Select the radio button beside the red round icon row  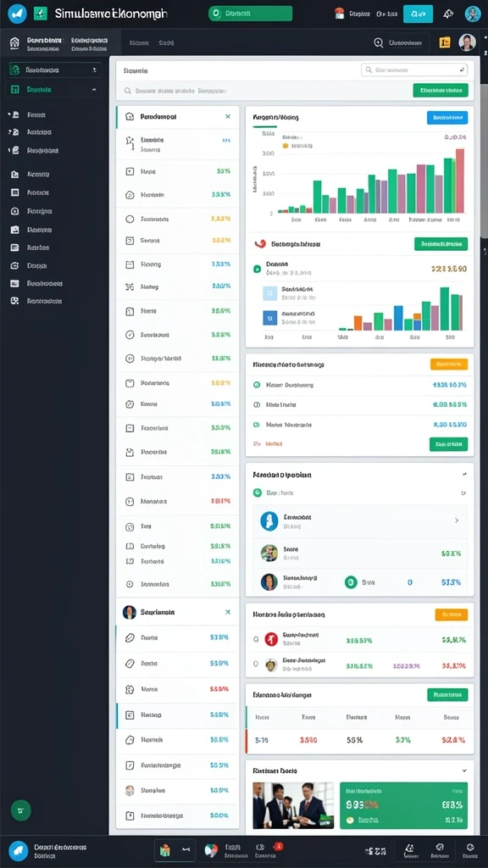[x=256, y=639]
